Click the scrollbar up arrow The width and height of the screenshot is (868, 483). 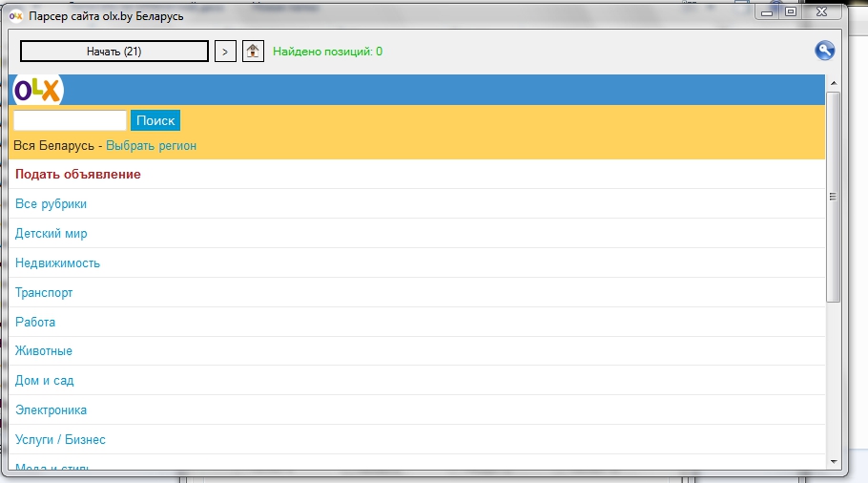[833, 83]
